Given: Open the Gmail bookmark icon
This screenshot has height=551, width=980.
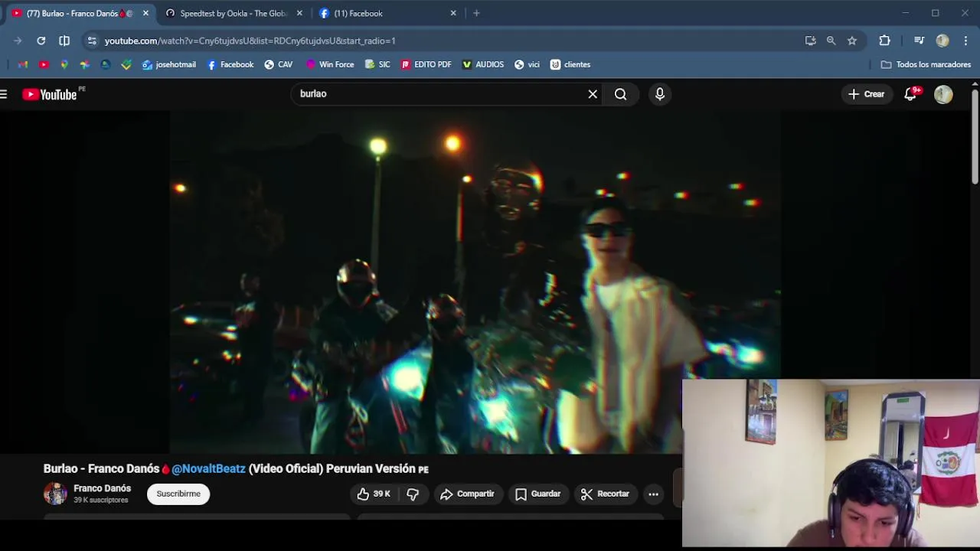Looking at the screenshot, I should pyautogui.click(x=23, y=64).
